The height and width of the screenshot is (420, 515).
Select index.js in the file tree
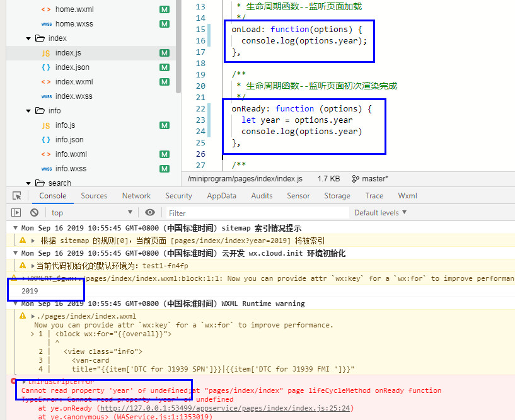click(68, 53)
